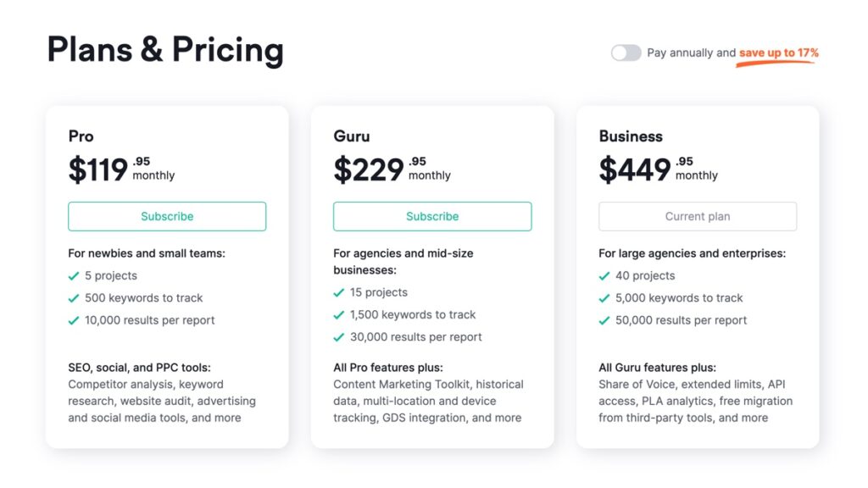Click the checkmark beside 30,000 results per report
The height and width of the screenshot is (488, 868).
(339, 337)
